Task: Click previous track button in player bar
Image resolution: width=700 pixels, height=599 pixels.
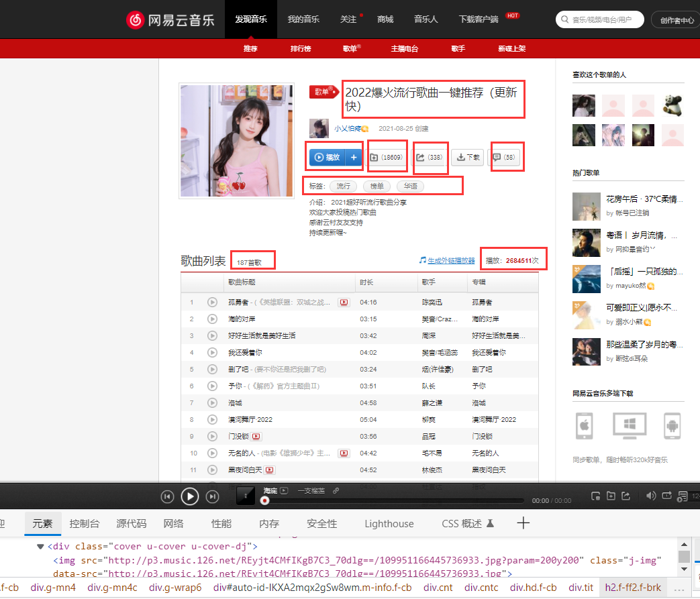Action: pos(167,496)
